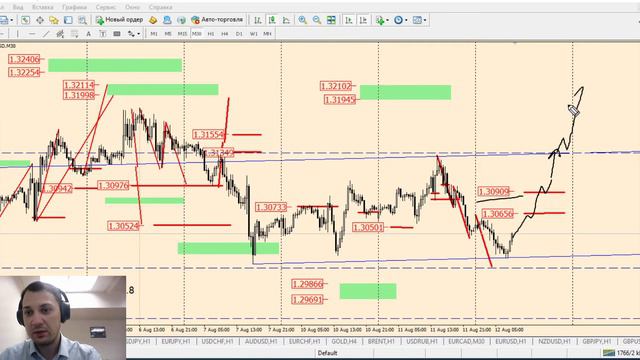Switch to H1 timeframe
Image resolution: width=640 pixels, height=360 pixels.
(x=211, y=34)
